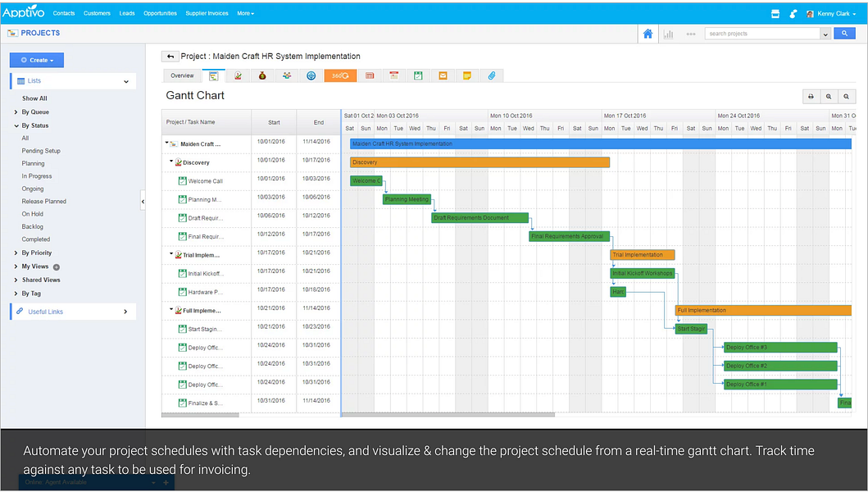Filter projects by On Hold status
This screenshot has width=868, height=492.
coord(32,214)
